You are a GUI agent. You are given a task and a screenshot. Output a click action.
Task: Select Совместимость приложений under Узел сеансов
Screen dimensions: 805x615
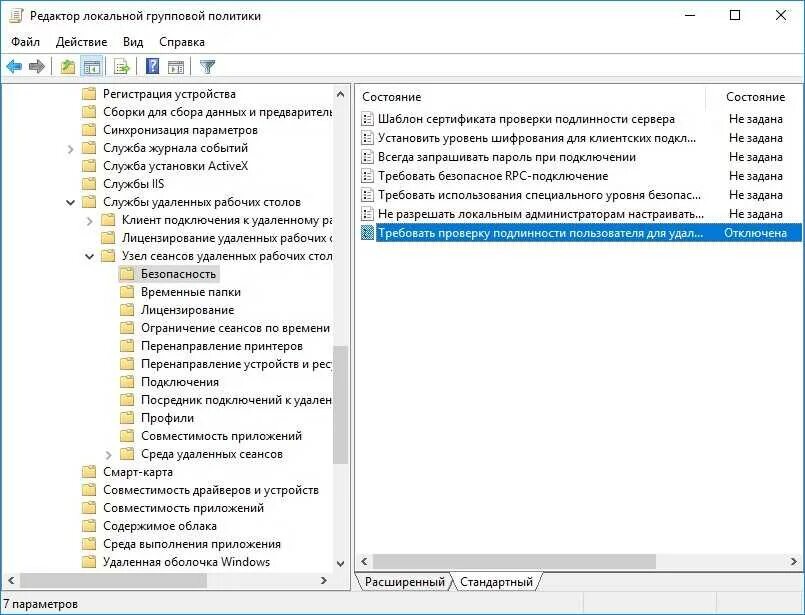click(221, 436)
